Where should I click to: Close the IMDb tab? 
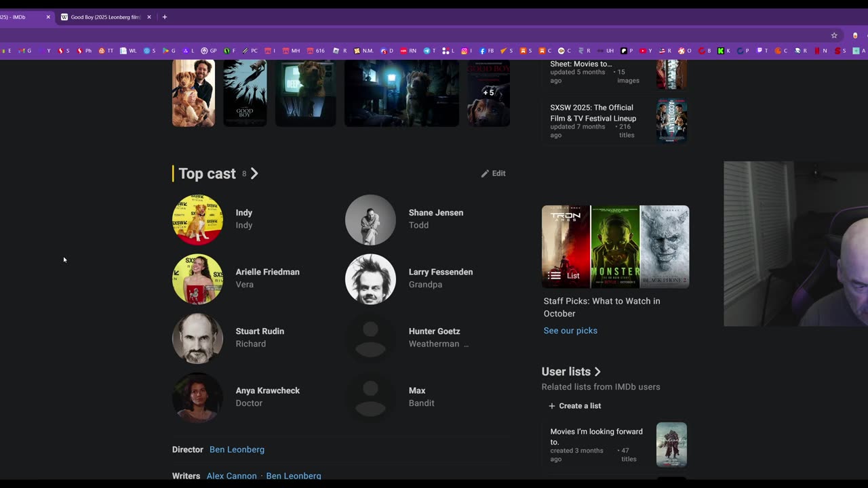point(48,17)
